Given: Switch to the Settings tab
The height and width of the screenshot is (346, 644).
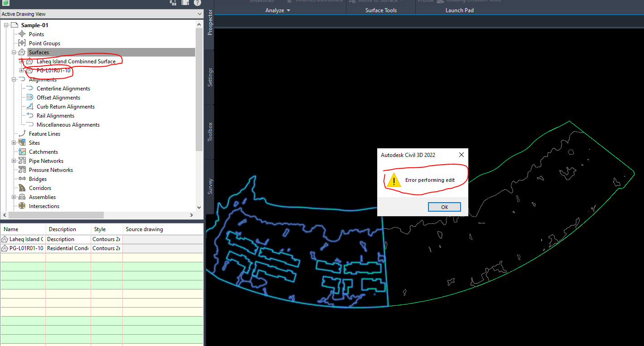Looking at the screenshot, I should 210,77.
